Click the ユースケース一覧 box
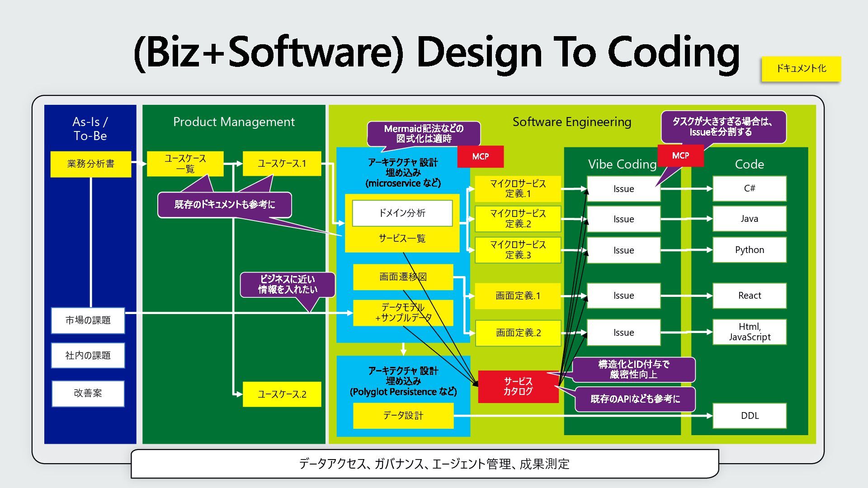 tap(185, 164)
